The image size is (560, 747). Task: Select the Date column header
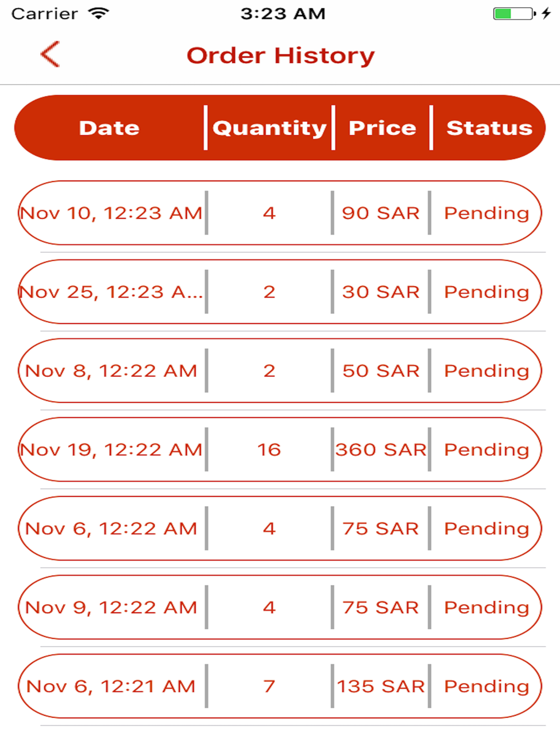pos(109,128)
